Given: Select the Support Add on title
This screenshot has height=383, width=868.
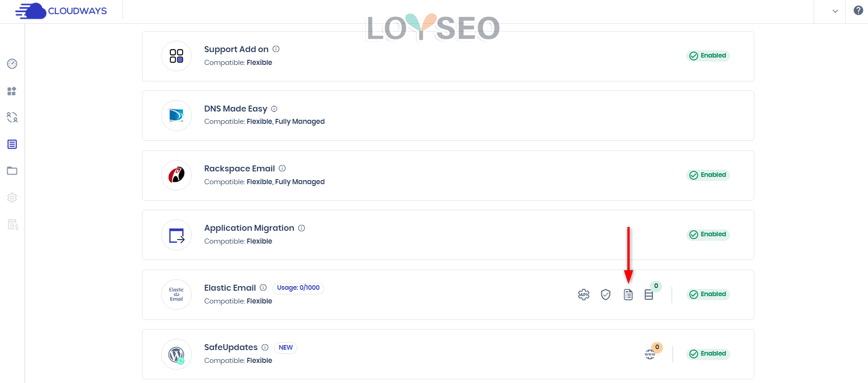Looking at the screenshot, I should pyautogui.click(x=236, y=49).
